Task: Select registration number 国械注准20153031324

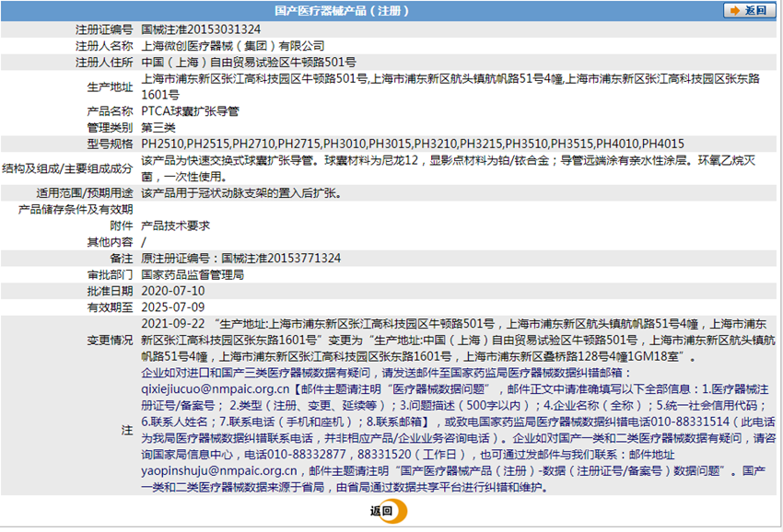Action: [x=201, y=29]
